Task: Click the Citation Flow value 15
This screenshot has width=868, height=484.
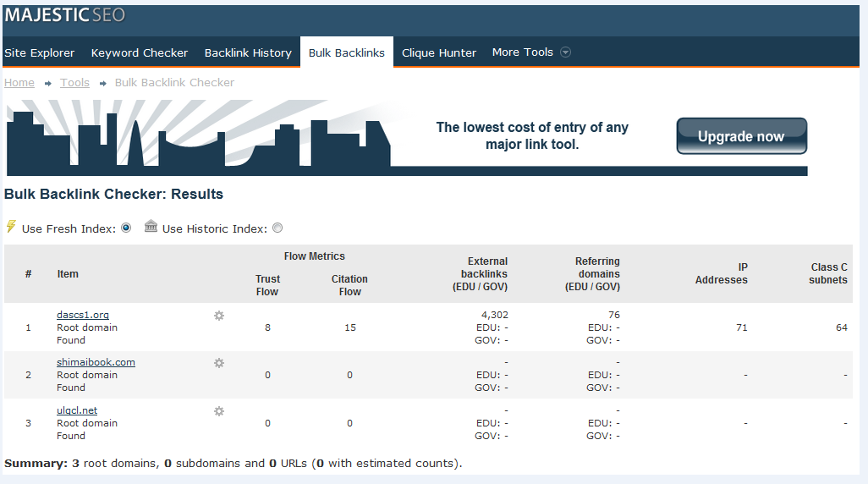Action: 350,327
